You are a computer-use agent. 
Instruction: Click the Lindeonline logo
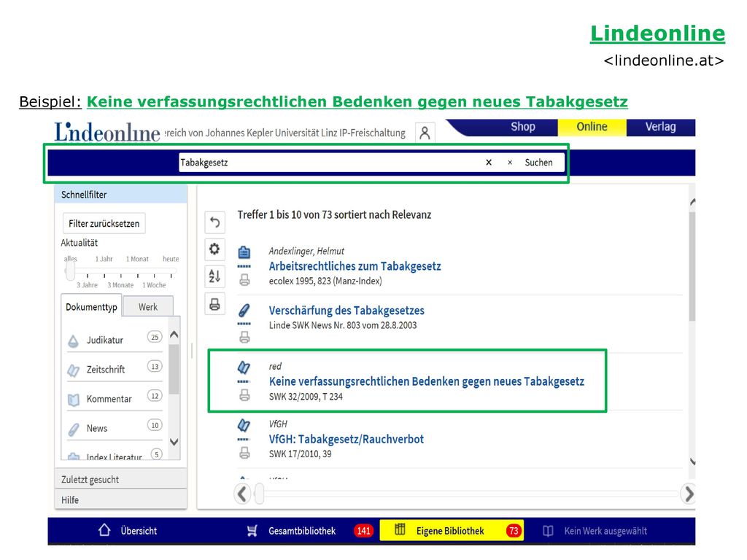click(107, 133)
